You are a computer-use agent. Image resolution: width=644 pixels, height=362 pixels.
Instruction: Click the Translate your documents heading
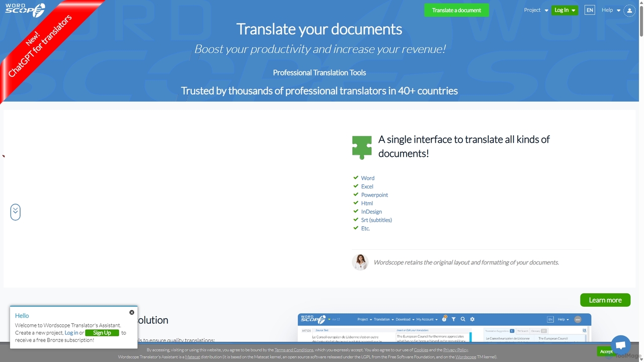pos(319,29)
